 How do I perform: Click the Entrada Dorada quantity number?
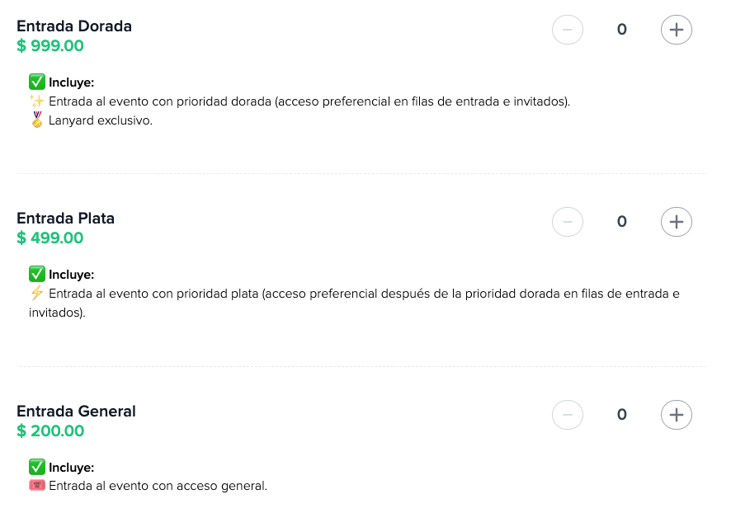pos(622,30)
